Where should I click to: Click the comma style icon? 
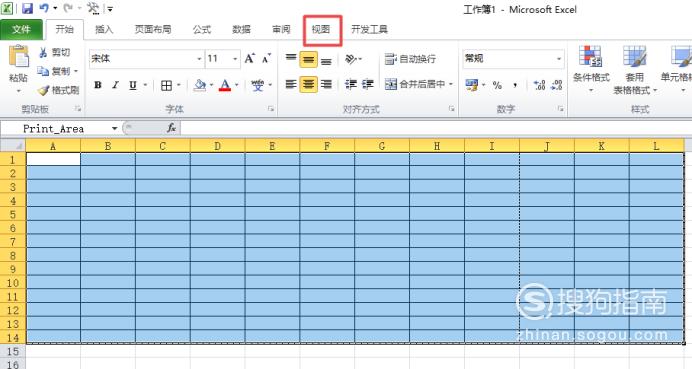point(515,85)
